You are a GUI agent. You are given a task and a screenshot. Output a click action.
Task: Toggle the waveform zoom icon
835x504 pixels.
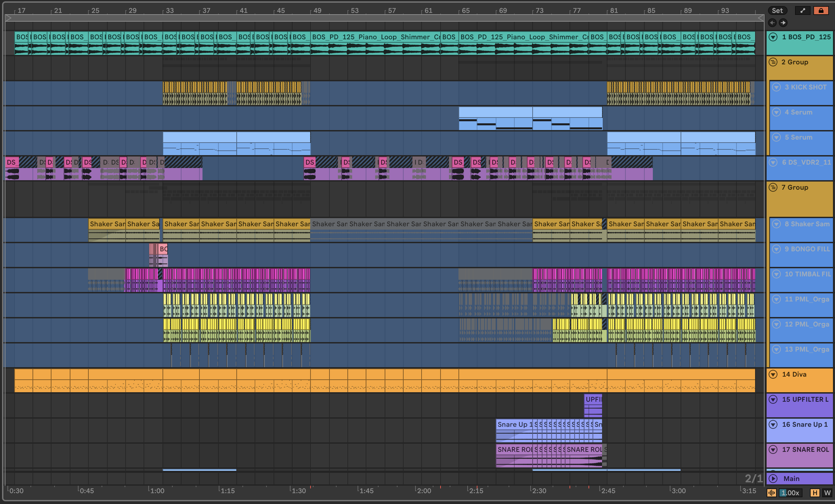[x=772, y=492]
